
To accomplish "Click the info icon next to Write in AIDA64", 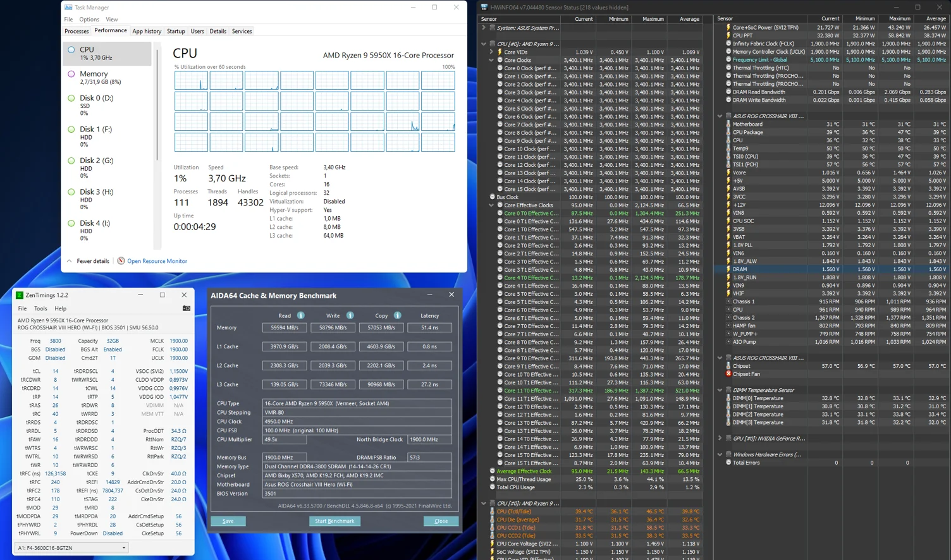I will point(350,315).
